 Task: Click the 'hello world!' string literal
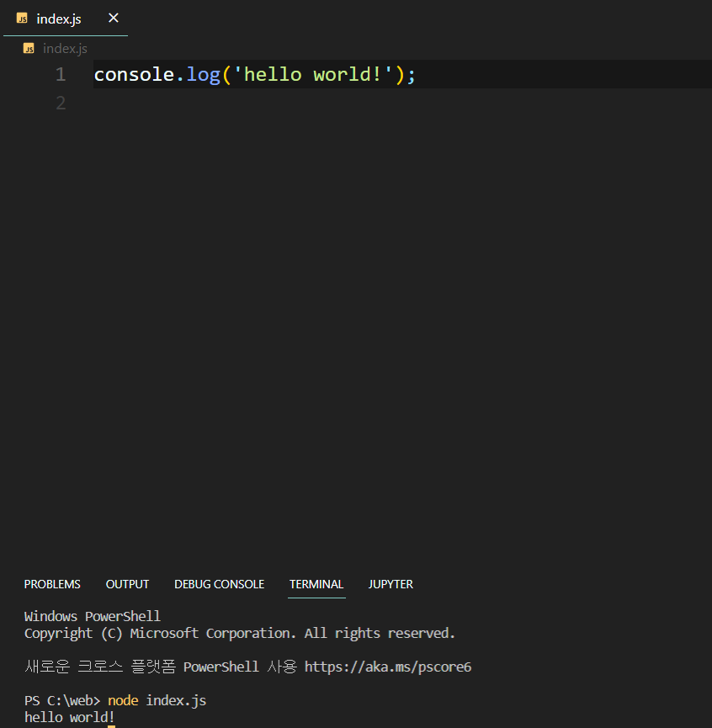click(x=313, y=74)
